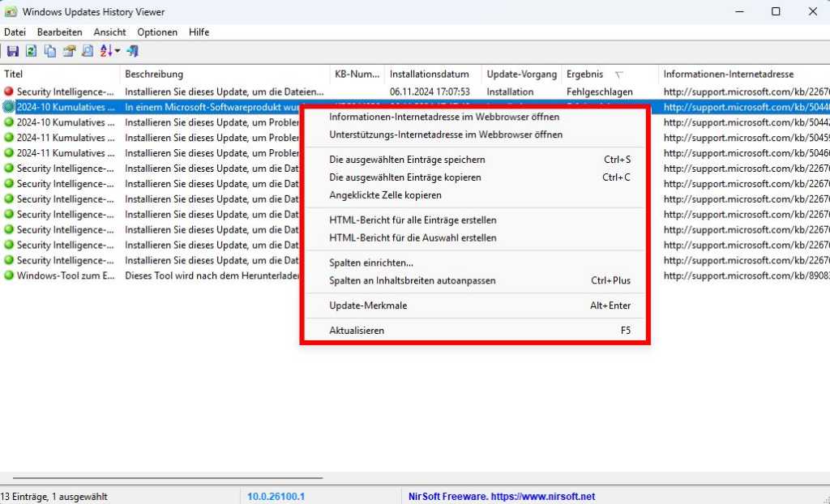Click the red failed-update status icon
This screenshot has width=830, height=504.
click(x=9, y=92)
